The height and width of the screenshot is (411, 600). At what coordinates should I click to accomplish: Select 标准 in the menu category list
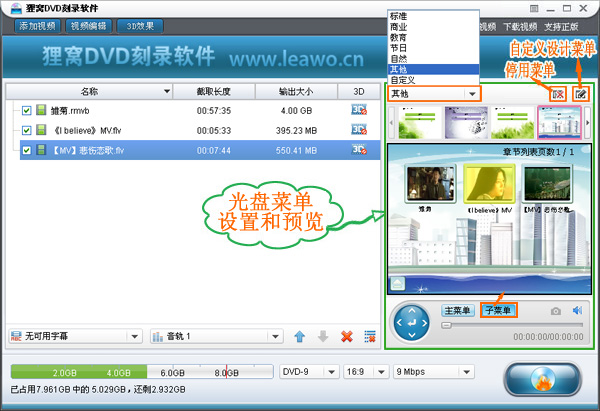click(x=433, y=16)
